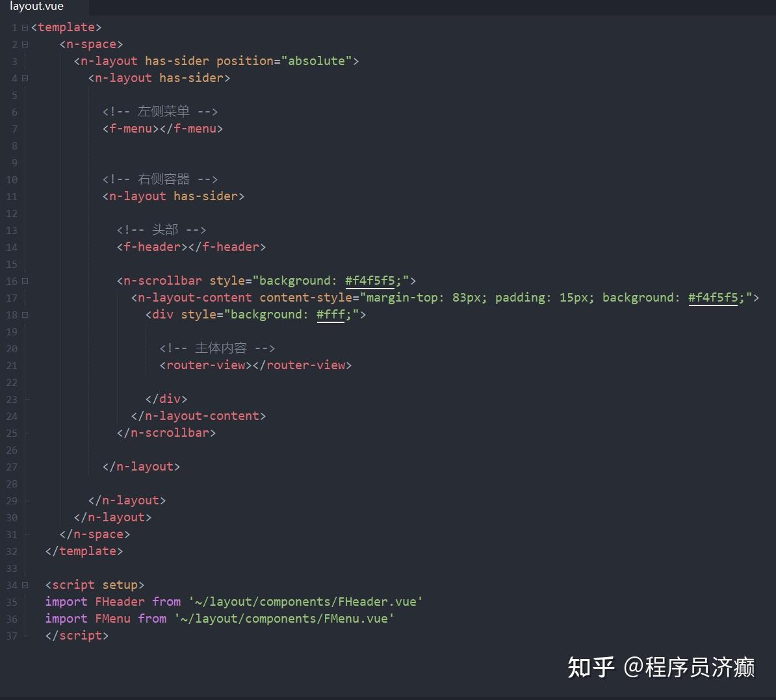
Task: Collapse the n-scrollbar fold on line 16
Action: (25, 281)
